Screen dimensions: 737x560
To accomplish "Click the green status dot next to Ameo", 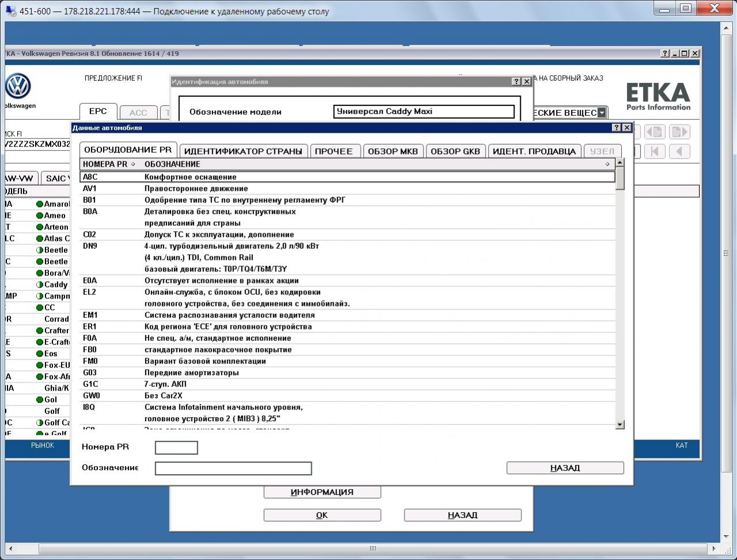I will [x=40, y=215].
